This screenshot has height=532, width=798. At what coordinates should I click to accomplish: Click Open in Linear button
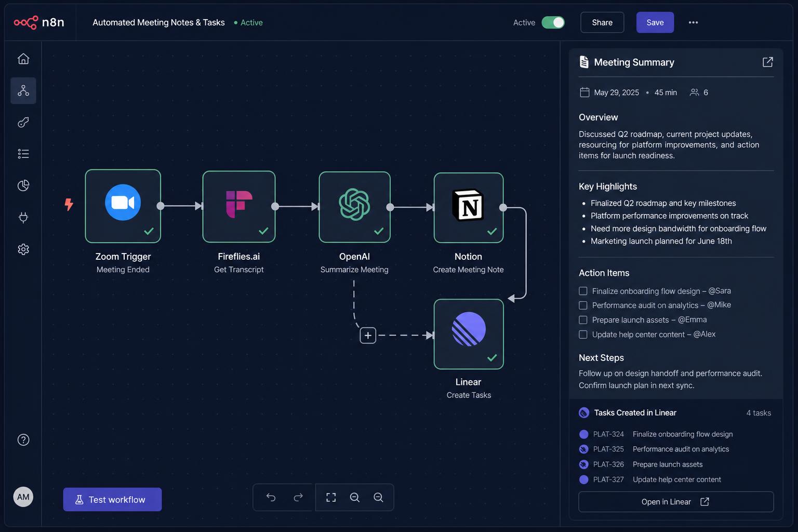(x=676, y=502)
